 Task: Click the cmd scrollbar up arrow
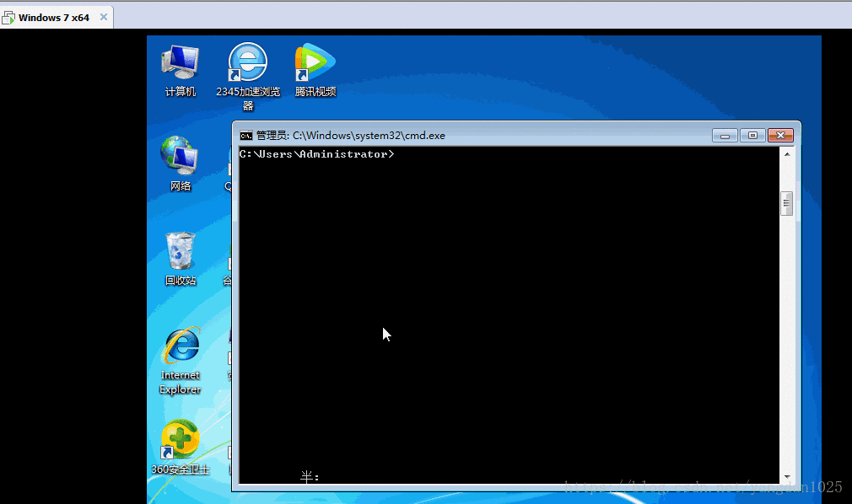(x=787, y=154)
